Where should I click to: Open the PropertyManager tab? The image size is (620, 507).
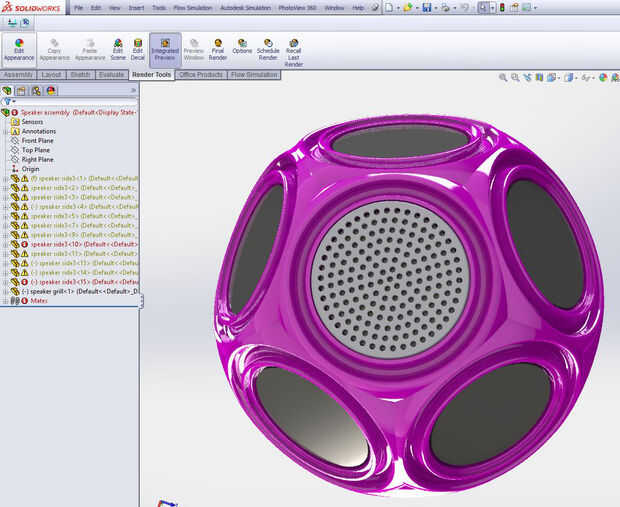click(21, 91)
